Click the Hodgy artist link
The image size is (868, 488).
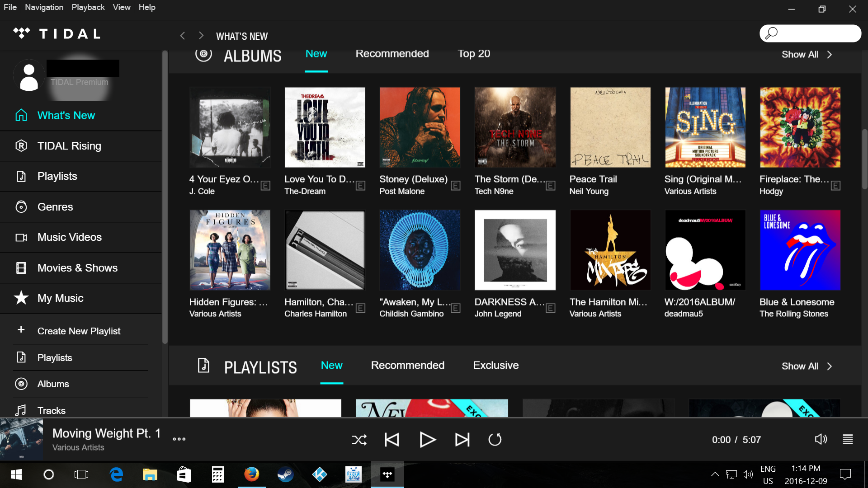click(771, 191)
